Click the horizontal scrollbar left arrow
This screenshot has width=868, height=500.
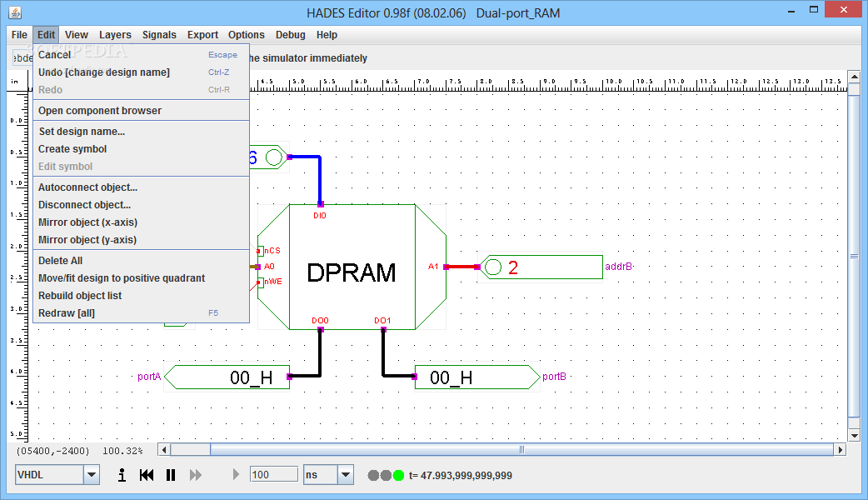tap(164, 450)
